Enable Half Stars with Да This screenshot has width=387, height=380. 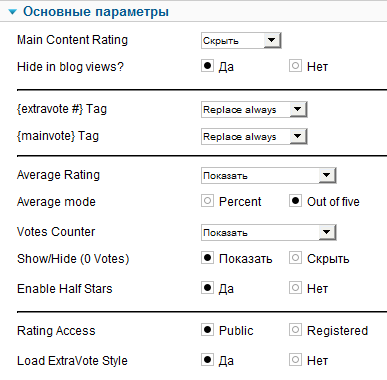click(x=207, y=288)
